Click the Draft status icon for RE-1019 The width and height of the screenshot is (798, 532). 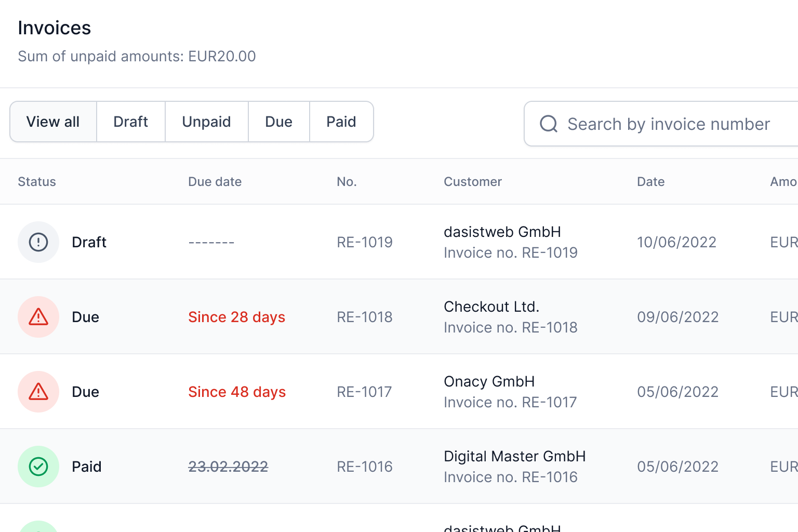click(38, 242)
